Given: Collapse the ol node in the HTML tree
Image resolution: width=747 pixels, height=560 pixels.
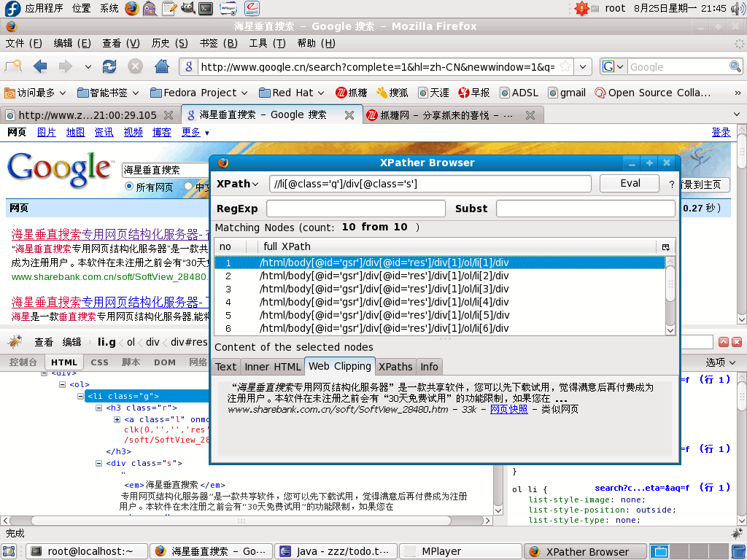Looking at the screenshot, I should click(63, 384).
